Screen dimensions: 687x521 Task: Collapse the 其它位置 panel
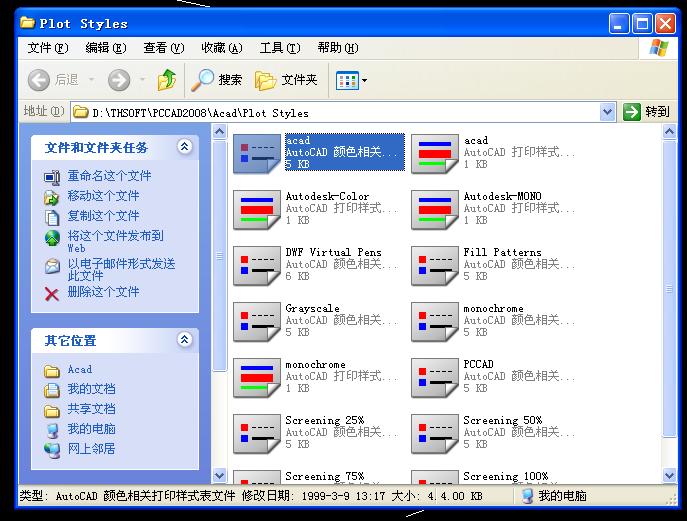(x=184, y=340)
